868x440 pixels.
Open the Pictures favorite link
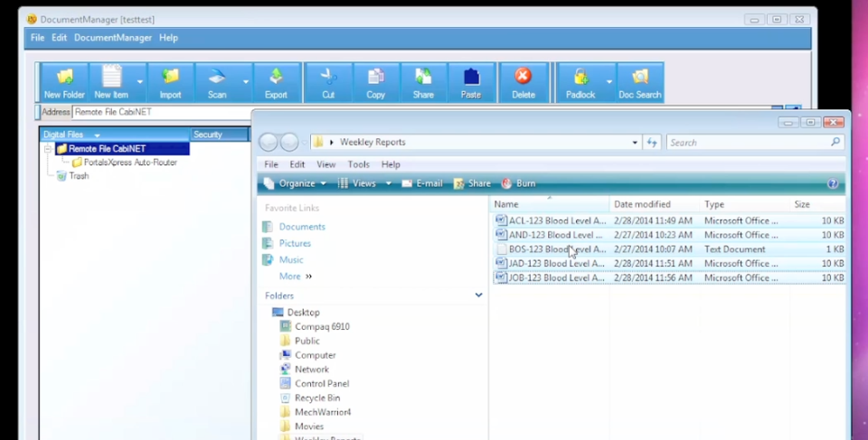click(295, 244)
